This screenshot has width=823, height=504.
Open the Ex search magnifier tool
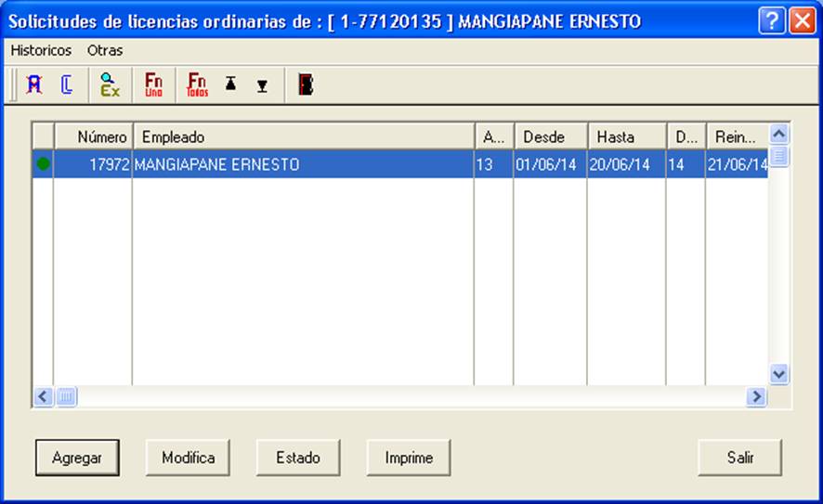110,84
